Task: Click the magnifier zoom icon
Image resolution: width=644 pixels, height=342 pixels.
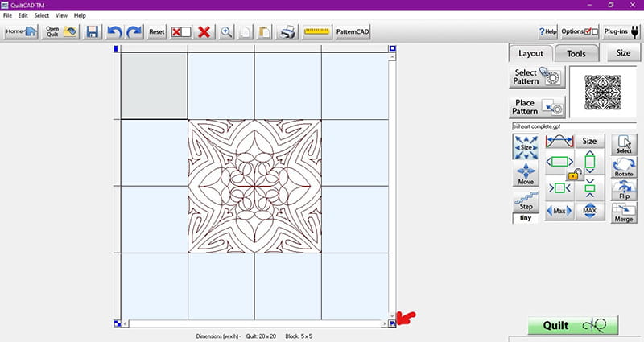Action: (x=227, y=32)
